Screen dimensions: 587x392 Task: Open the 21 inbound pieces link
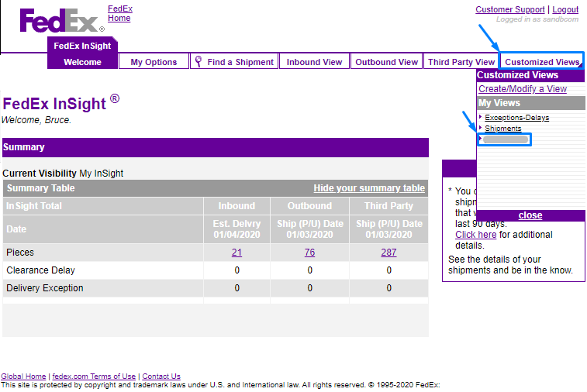coord(237,253)
